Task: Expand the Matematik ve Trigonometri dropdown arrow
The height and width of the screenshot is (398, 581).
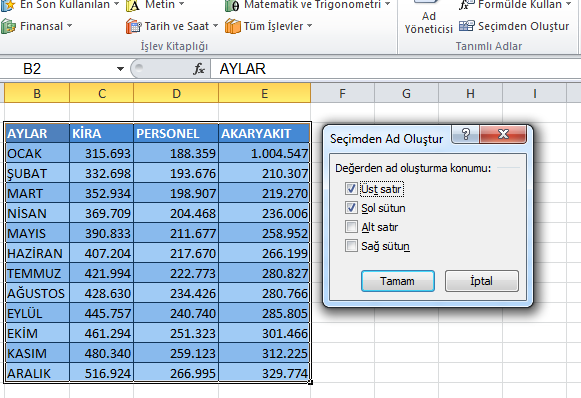Action: pyautogui.click(x=388, y=4)
